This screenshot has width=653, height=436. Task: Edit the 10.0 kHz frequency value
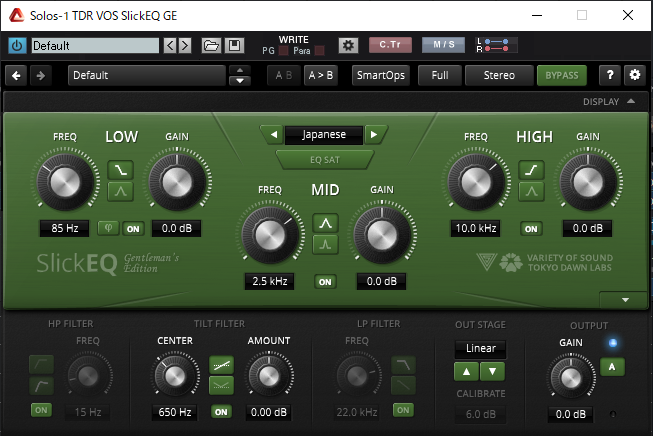pos(476,228)
